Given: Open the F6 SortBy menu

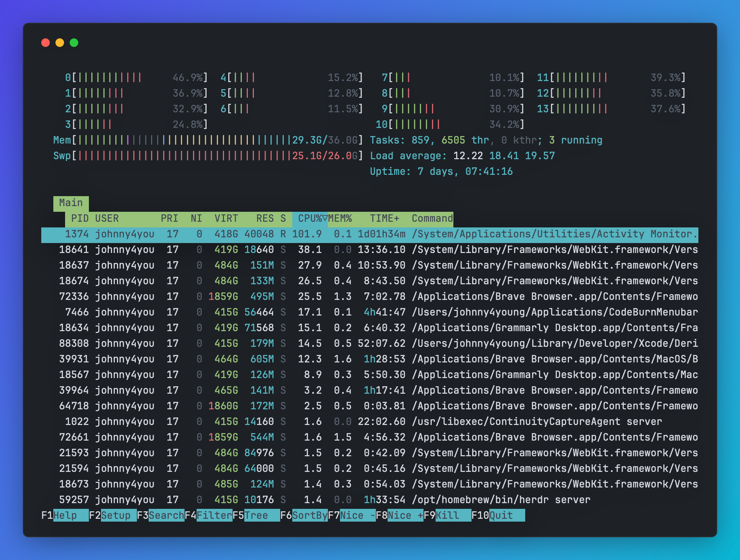Looking at the screenshot, I should pyautogui.click(x=304, y=515).
